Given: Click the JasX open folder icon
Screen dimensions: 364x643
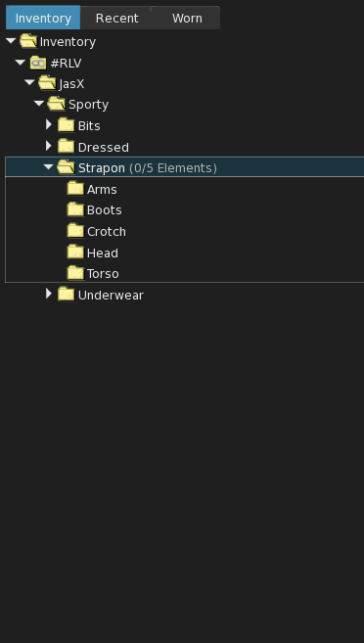Looking at the screenshot, I should (x=47, y=83).
